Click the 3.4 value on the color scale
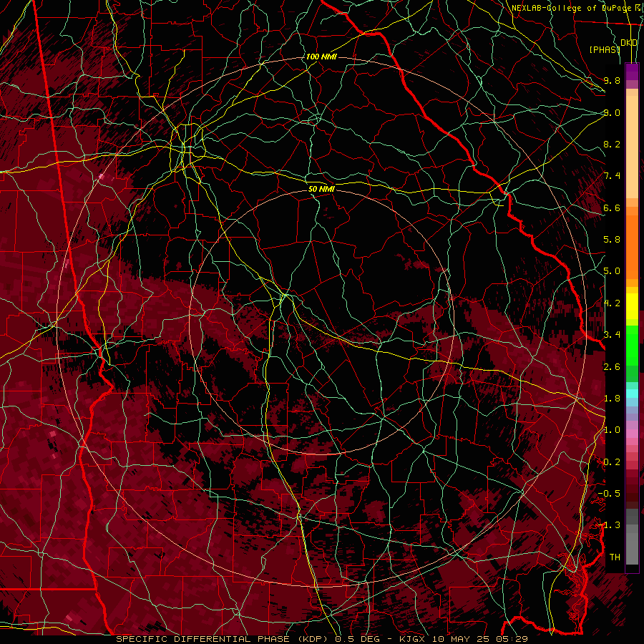The width and height of the screenshot is (644, 644). pos(612,335)
